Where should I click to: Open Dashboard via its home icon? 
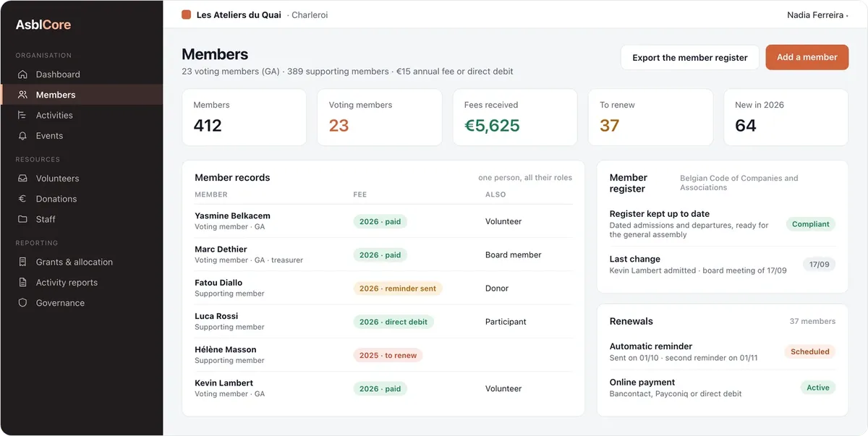(22, 74)
